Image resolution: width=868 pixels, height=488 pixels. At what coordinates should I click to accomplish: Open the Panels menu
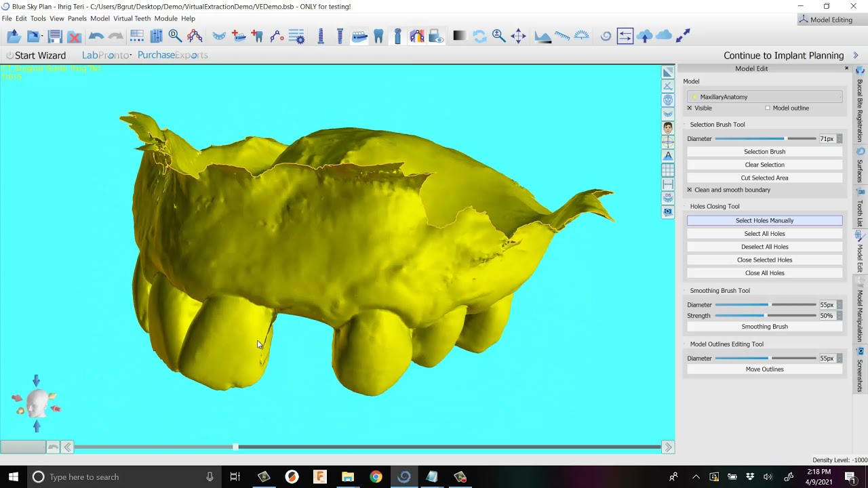pos(77,18)
